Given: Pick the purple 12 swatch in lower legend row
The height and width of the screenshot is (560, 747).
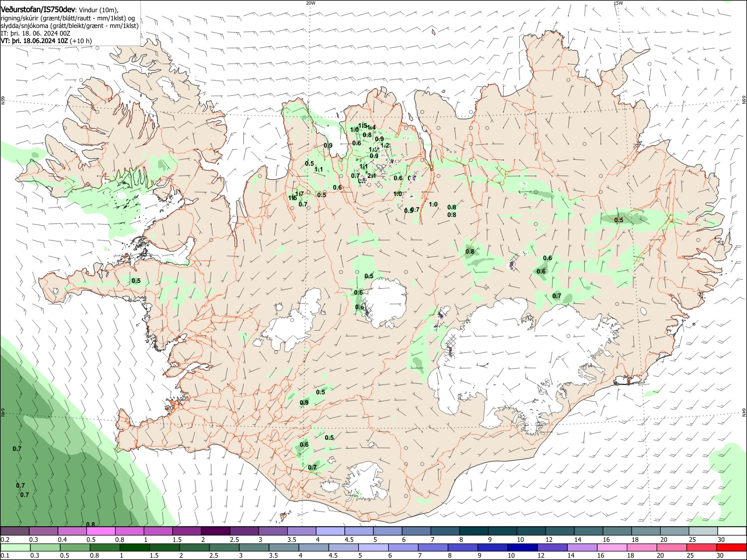Looking at the screenshot, I should point(551,548).
